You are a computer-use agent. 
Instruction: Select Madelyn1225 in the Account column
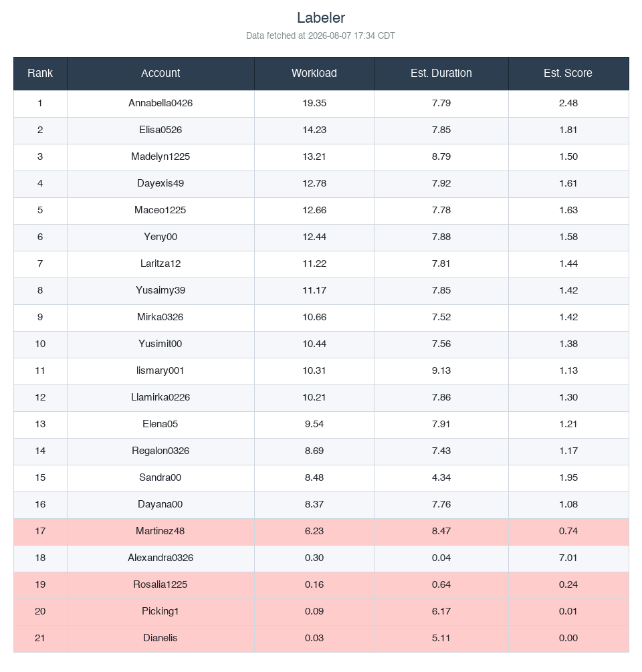click(x=160, y=156)
